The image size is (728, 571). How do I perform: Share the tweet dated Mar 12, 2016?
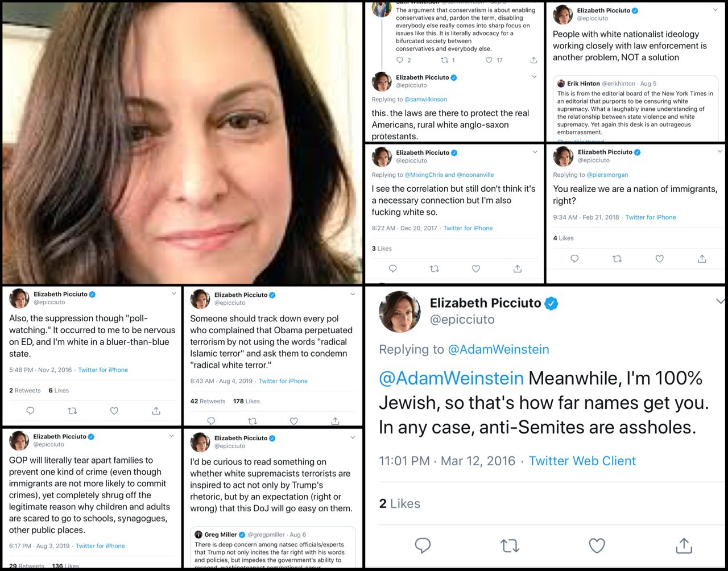point(684,545)
